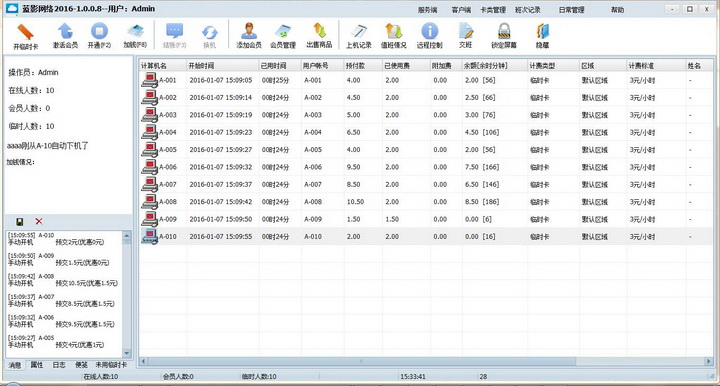Click the message log scrollbar down arrow
Image resolution: width=720 pixels, height=386 pixels.
pyautogui.click(x=127, y=353)
